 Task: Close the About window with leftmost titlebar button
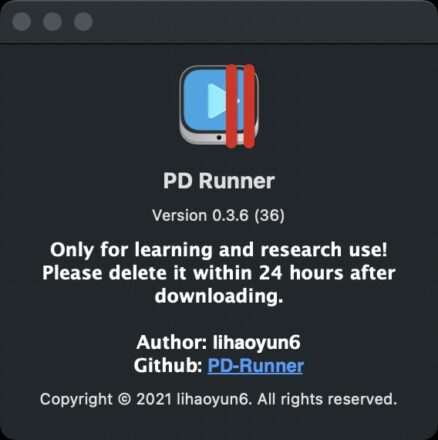pyautogui.click(x=22, y=22)
